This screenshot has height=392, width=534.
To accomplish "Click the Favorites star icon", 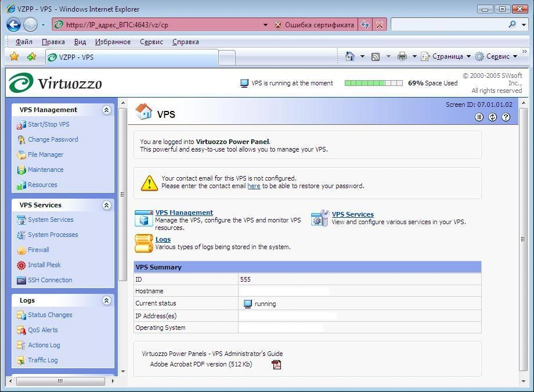I will pos(15,56).
